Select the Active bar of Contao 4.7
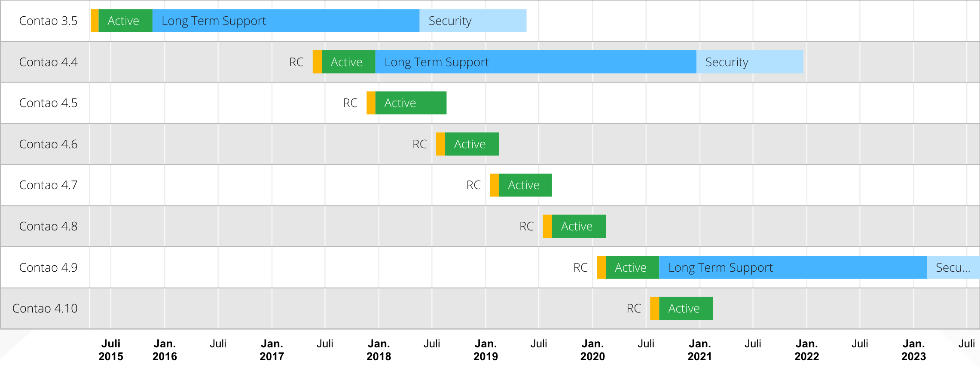The image size is (980, 377). point(525,185)
